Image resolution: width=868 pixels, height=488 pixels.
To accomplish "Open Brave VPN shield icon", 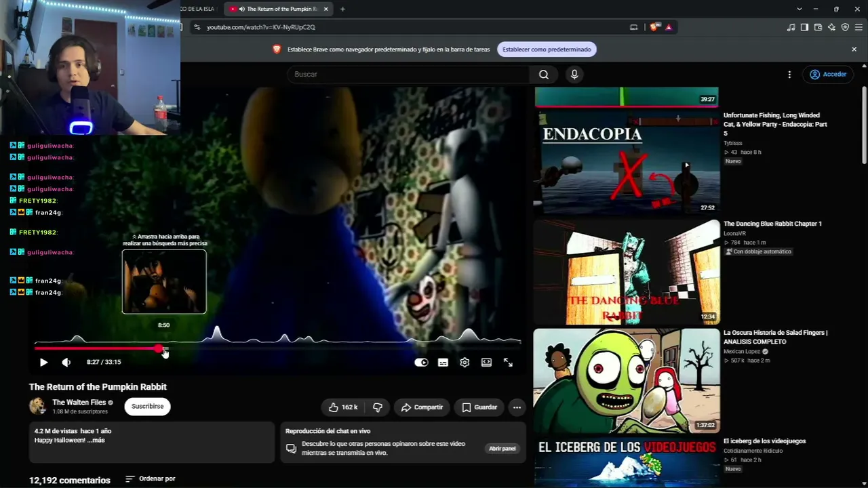I will 845,27.
